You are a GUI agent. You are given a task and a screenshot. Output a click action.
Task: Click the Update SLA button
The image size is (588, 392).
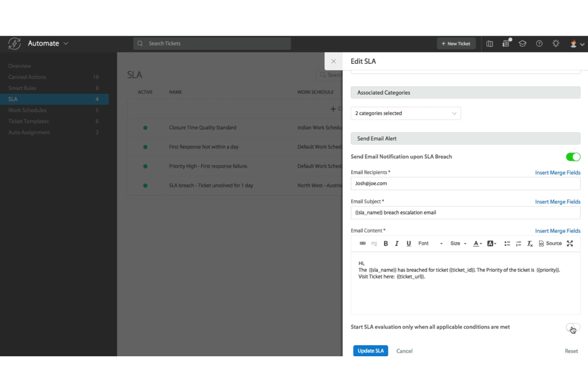point(370,351)
